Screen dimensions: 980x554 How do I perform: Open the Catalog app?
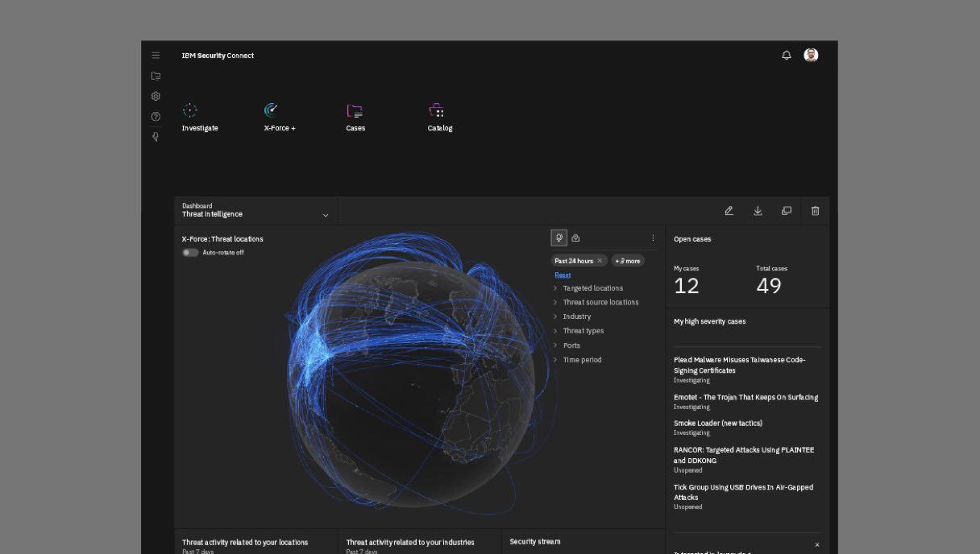(x=439, y=117)
